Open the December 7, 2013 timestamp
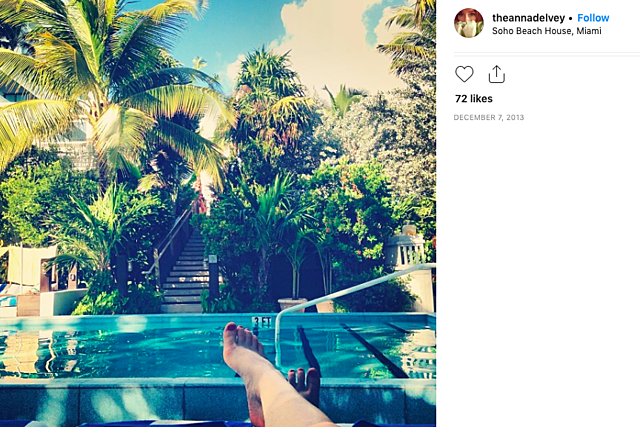This screenshot has height=427, width=640. [489, 118]
